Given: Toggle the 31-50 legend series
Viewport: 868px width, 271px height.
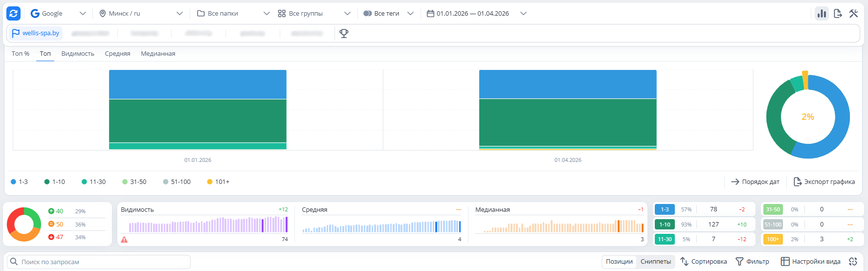Looking at the screenshot, I should 134,182.
